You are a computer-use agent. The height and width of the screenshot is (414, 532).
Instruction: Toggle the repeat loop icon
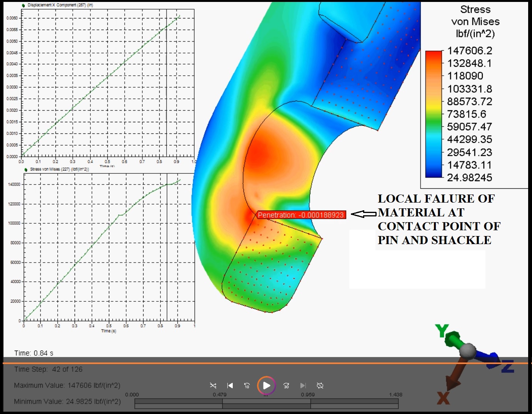[320, 386]
